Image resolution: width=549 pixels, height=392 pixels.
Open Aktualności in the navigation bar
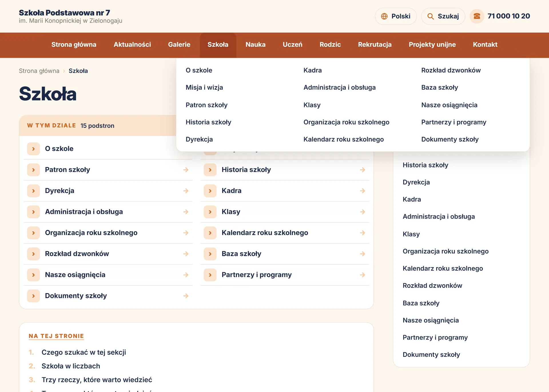point(132,45)
